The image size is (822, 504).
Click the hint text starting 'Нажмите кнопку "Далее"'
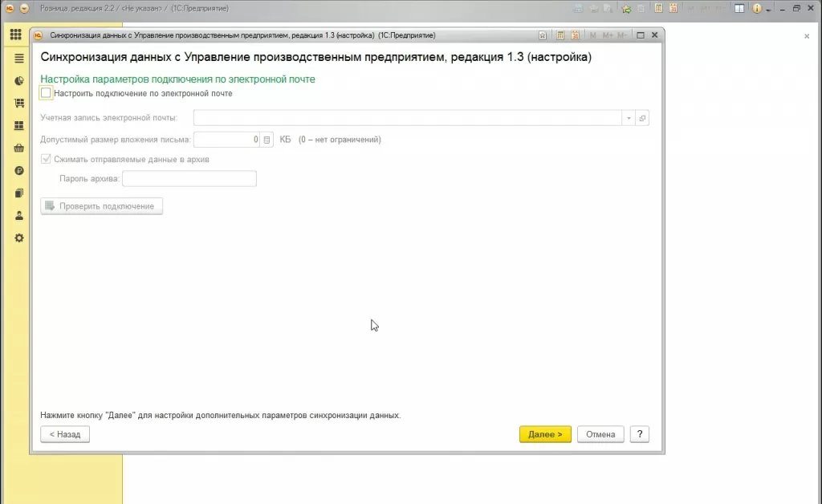[221, 416]
